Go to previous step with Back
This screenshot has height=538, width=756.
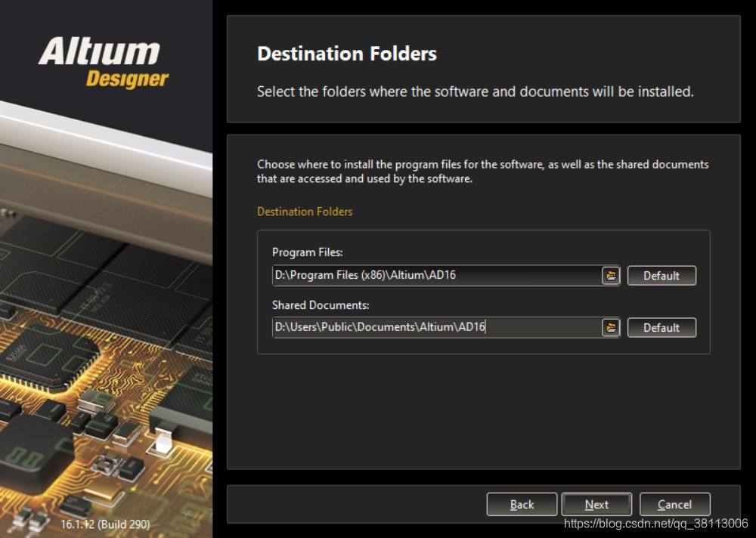(x=522, y=504)
